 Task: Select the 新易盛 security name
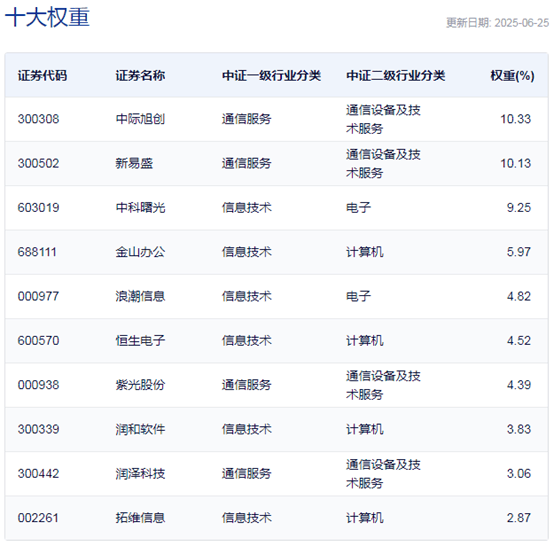[x=134, y=163]
